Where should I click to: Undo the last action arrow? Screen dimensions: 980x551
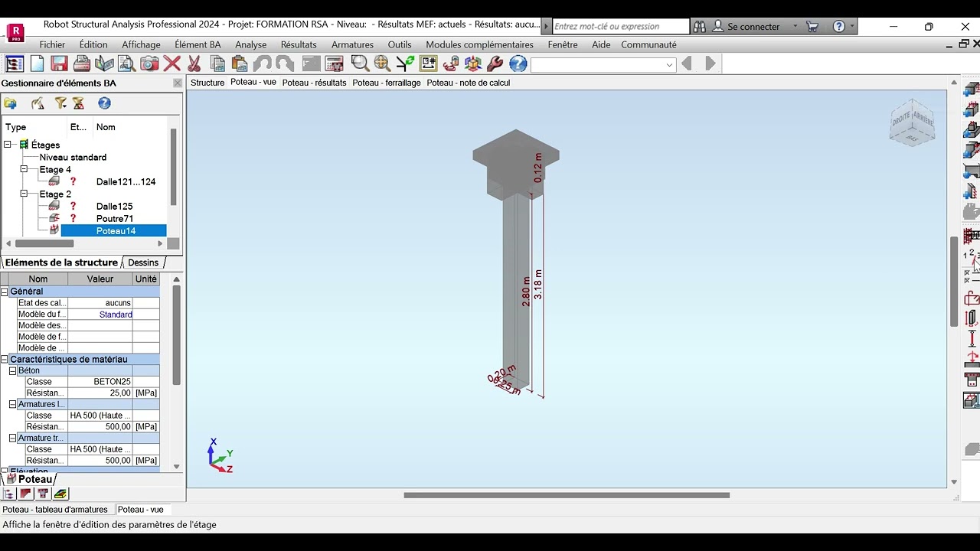[262, 64]
